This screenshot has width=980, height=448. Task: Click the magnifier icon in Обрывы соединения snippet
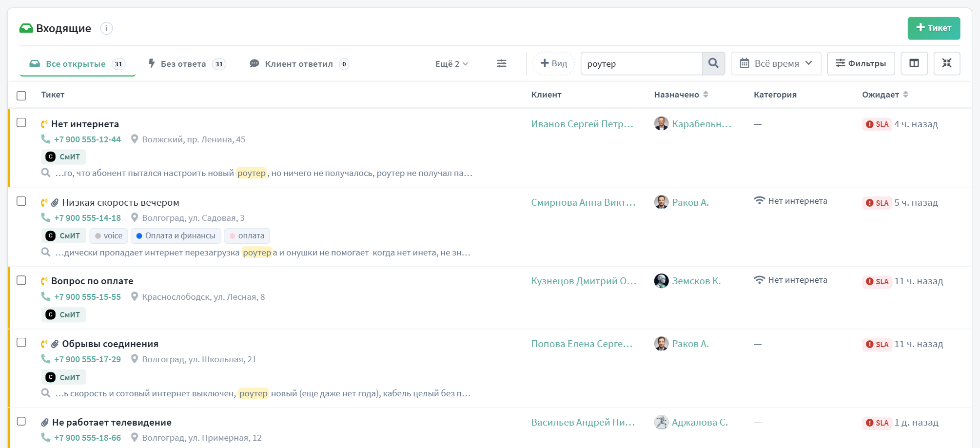pyautogui.click(x=46, y=393)
